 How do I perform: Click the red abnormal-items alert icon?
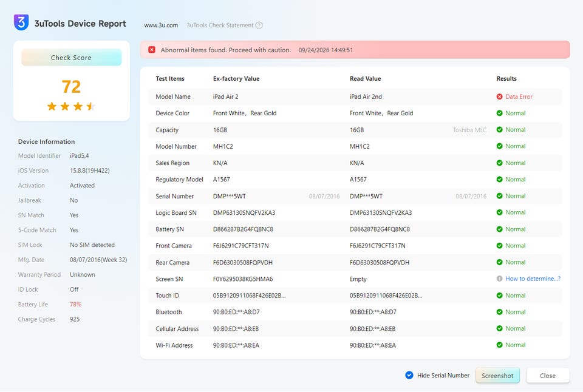pyautogui.click(x=152, y=50)
